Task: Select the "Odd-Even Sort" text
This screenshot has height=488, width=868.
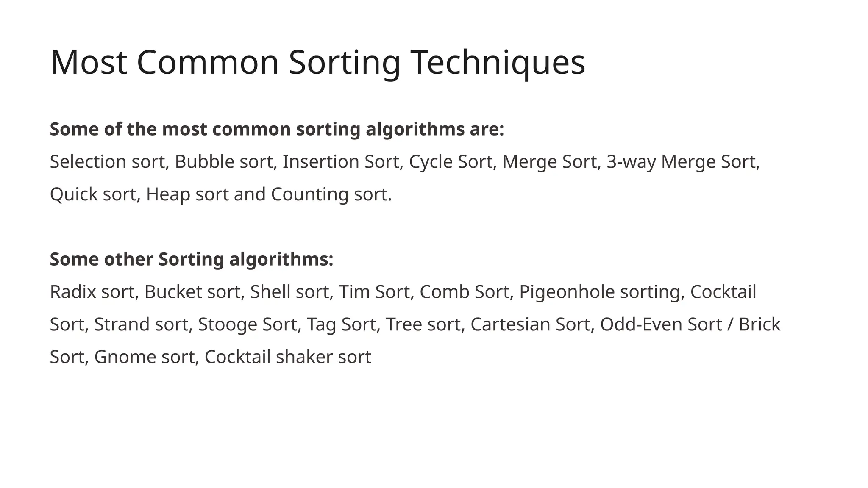Action: pos(661,324)
